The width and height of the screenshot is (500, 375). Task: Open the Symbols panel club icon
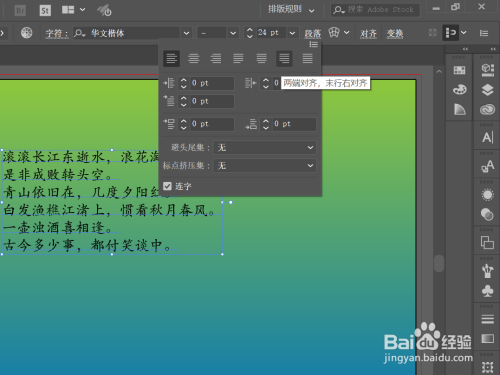click(x=487, y=291)
